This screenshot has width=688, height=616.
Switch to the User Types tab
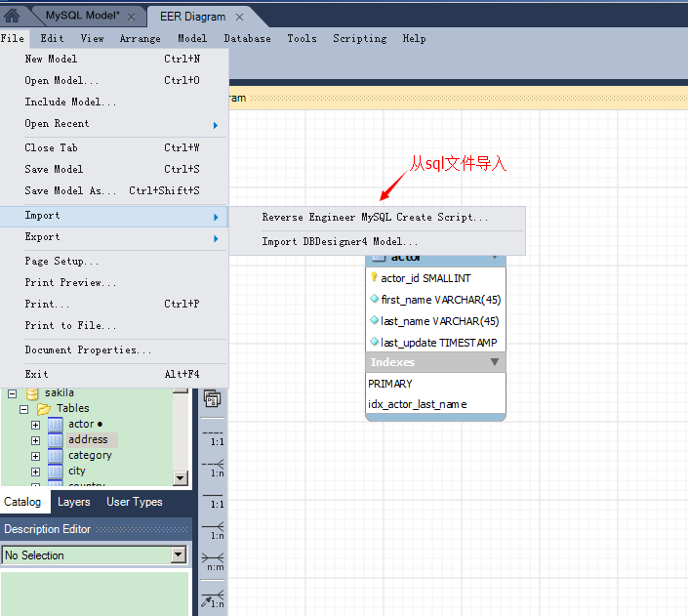135,502
